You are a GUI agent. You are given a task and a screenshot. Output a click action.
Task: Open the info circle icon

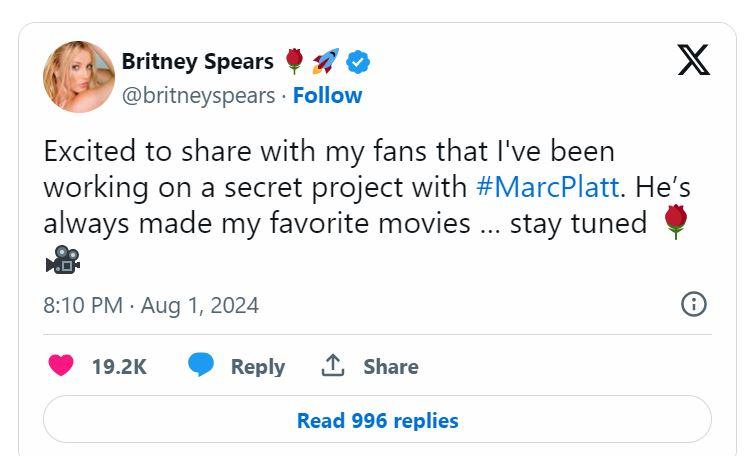click(x=693, y=304)
